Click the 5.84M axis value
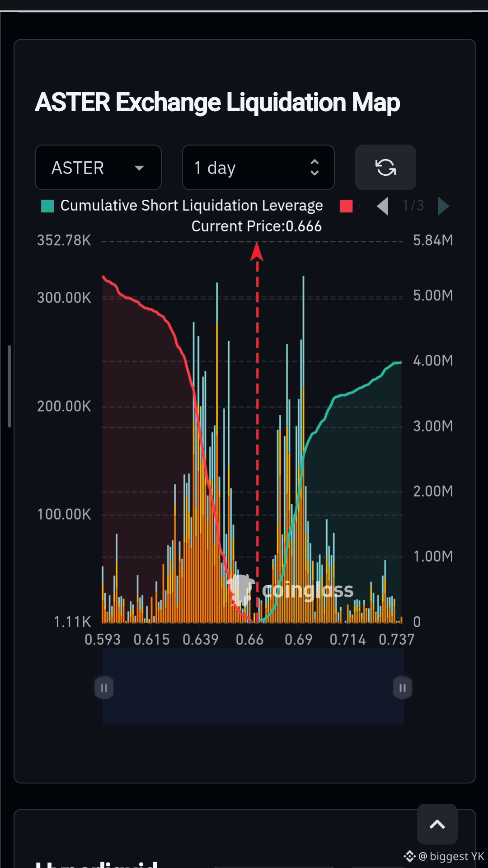This screenshot has height=868, width=488. coord(433,240)
